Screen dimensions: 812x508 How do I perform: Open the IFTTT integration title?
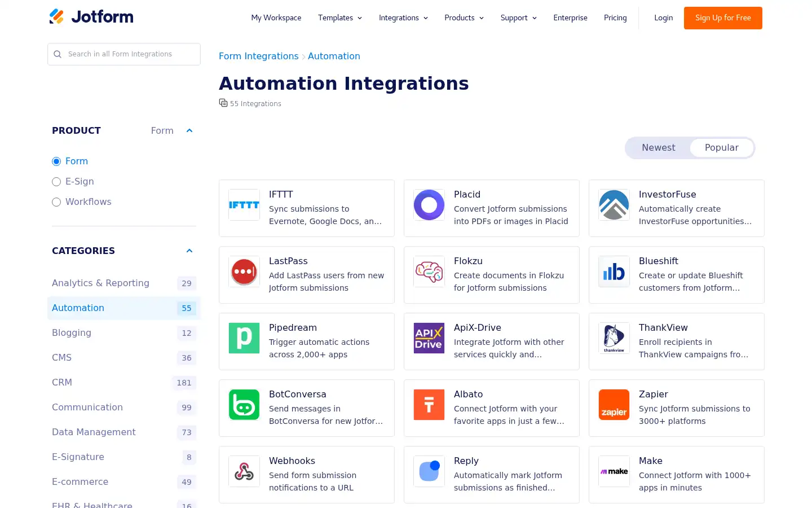[281, 195]
